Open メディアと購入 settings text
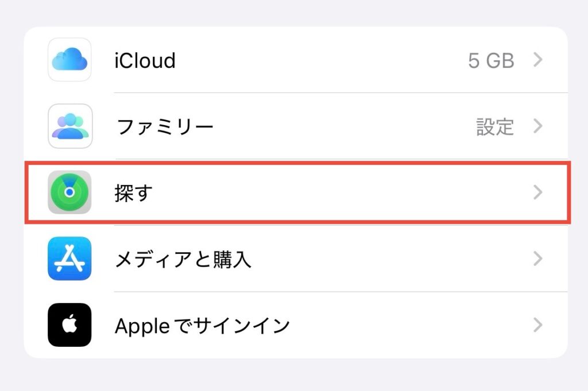 tap(183, 260)
